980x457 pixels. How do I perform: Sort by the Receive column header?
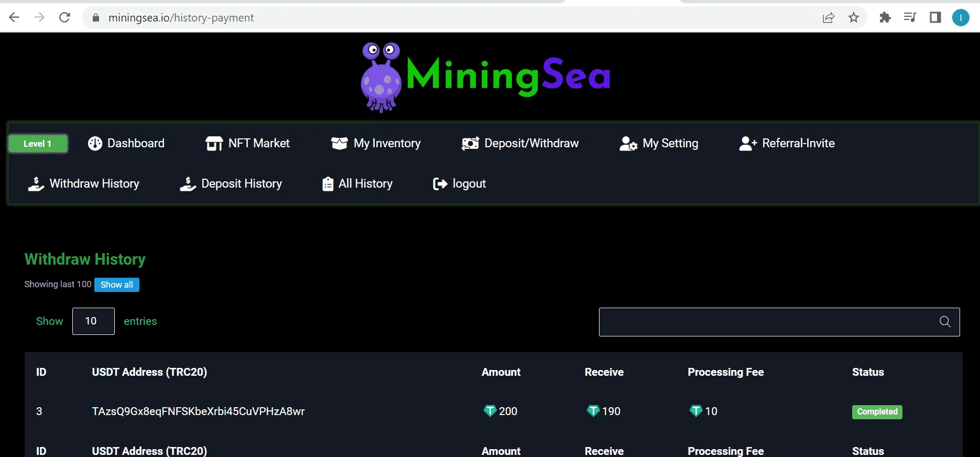click(604, 372)
